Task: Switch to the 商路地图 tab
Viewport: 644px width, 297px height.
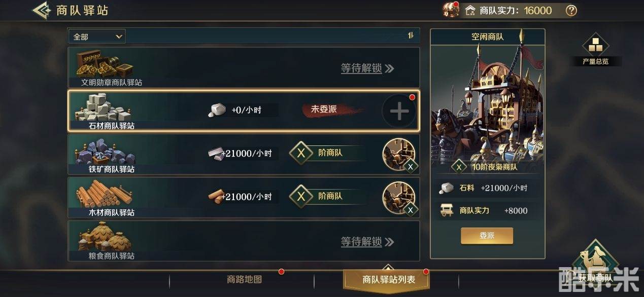Action: [244, 279]
